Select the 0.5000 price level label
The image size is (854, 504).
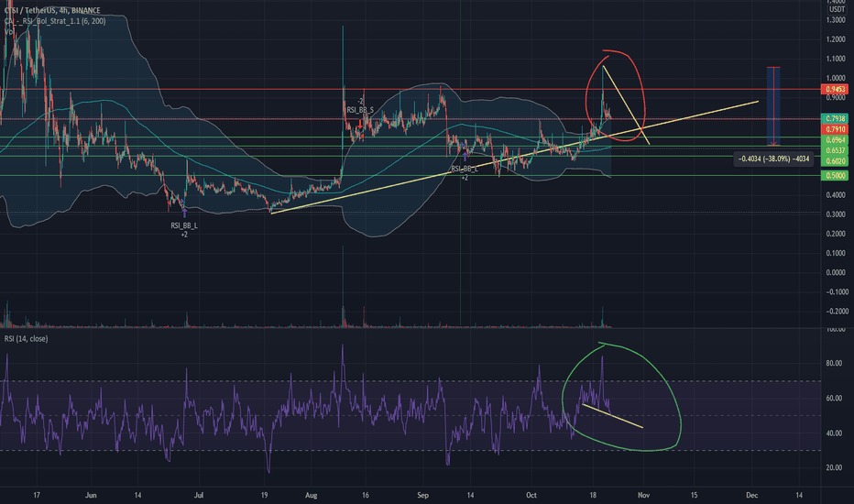835,175
